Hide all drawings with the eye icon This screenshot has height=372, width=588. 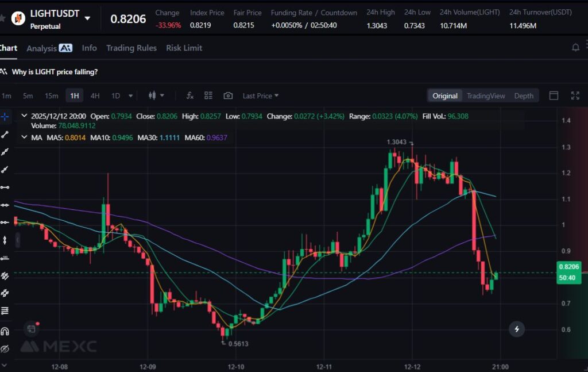(5, 349)
